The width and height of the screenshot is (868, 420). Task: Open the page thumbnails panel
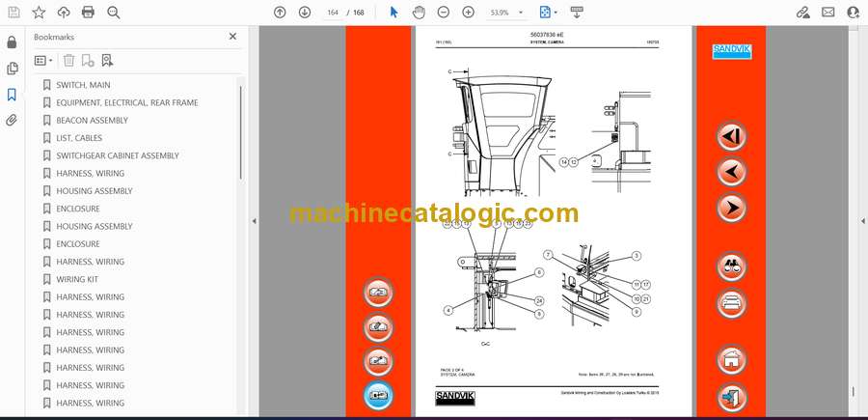(x=12, y=69)
